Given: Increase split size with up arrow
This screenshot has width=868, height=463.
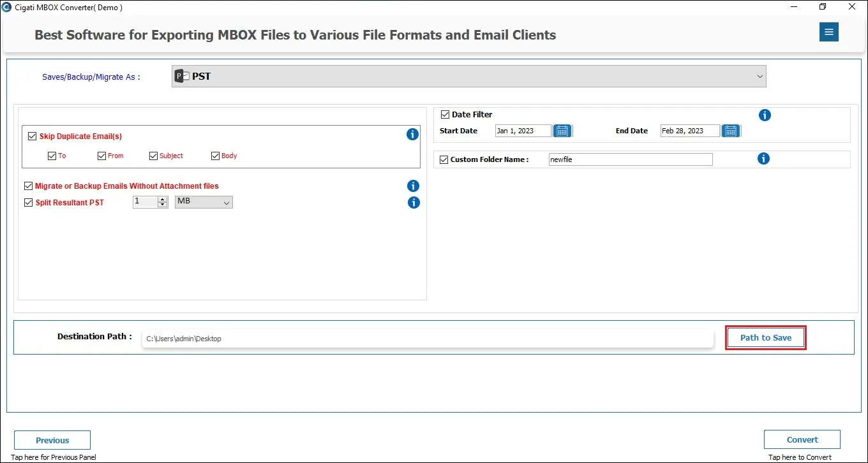Looking at the screenshot, I should [162, 199].
